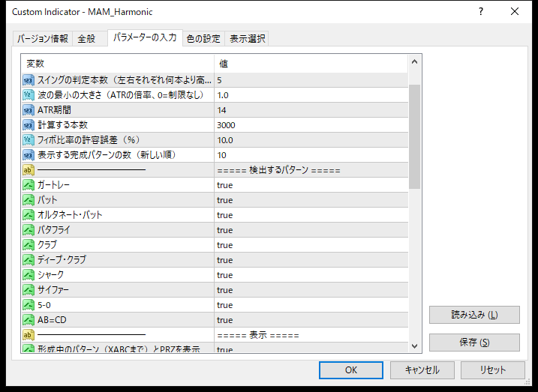Click the 変数 column header

[118, 64]
